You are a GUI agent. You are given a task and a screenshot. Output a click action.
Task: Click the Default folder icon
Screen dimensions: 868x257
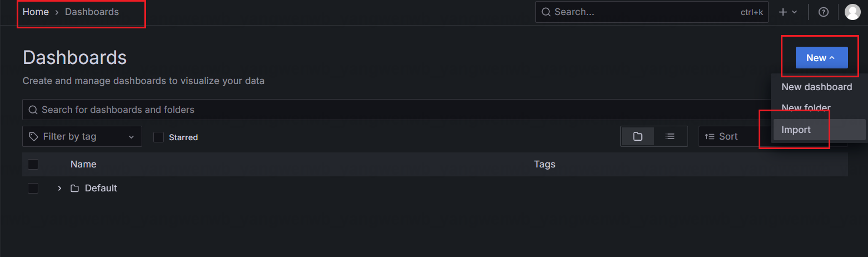click(x=75, y=189)
